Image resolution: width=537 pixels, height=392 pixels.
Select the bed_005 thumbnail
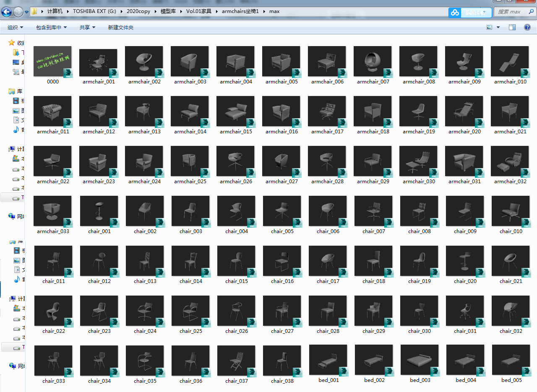[x=511, y=360]
